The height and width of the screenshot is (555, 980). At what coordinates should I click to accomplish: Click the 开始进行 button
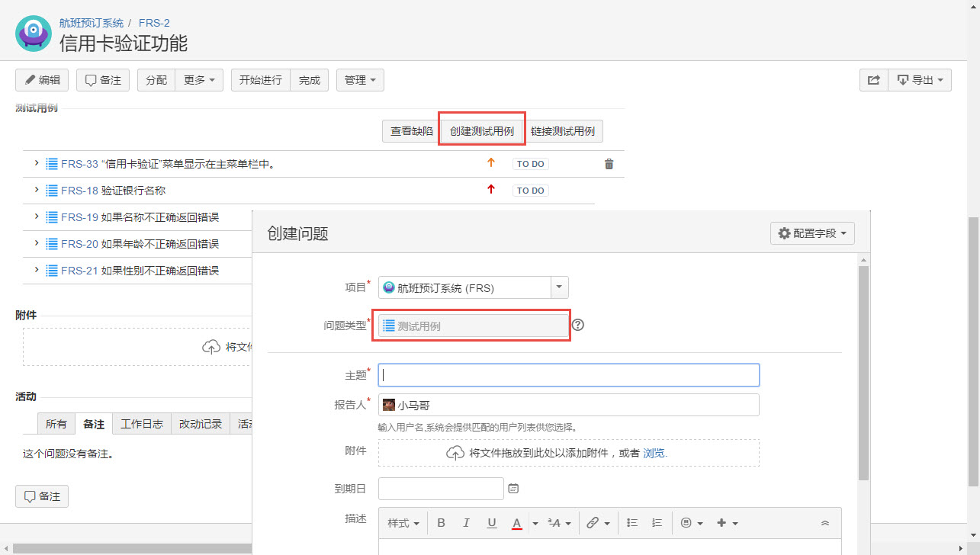(261, 80)
